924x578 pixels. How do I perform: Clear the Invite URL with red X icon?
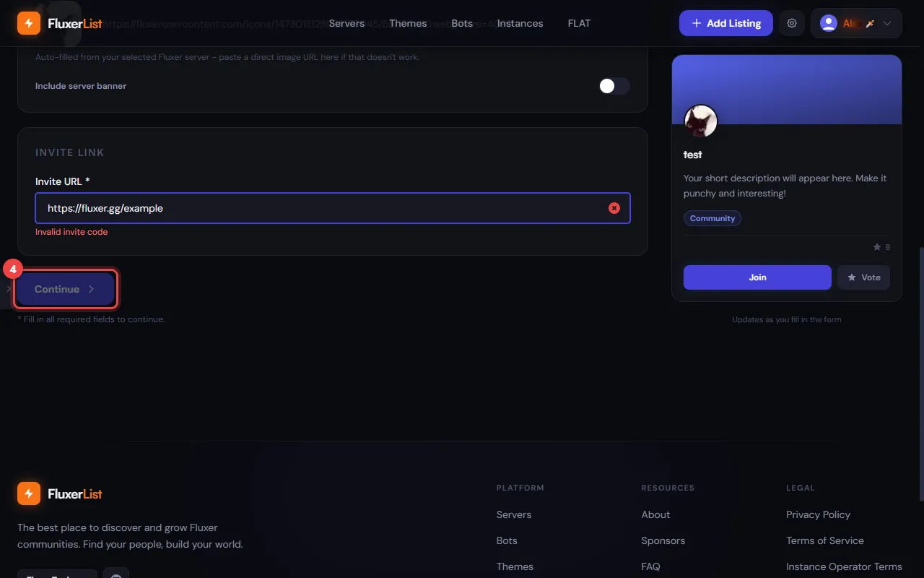(x=614, y=208)
